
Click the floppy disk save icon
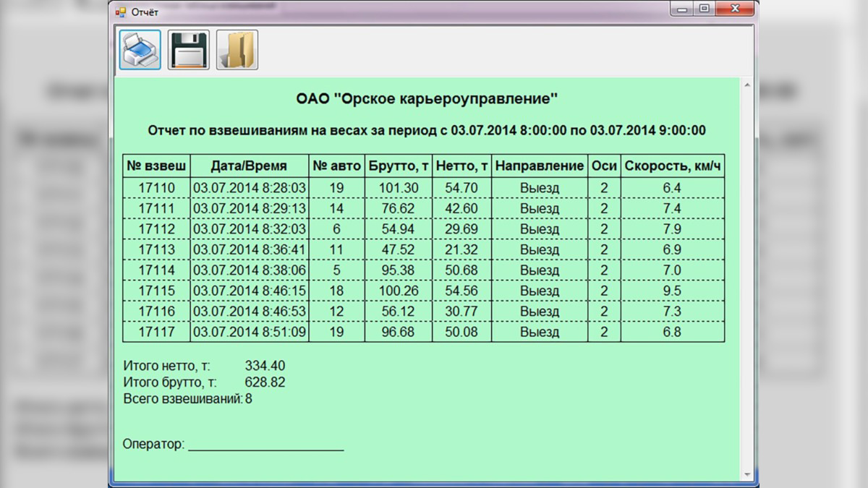[x=188, y=50]
